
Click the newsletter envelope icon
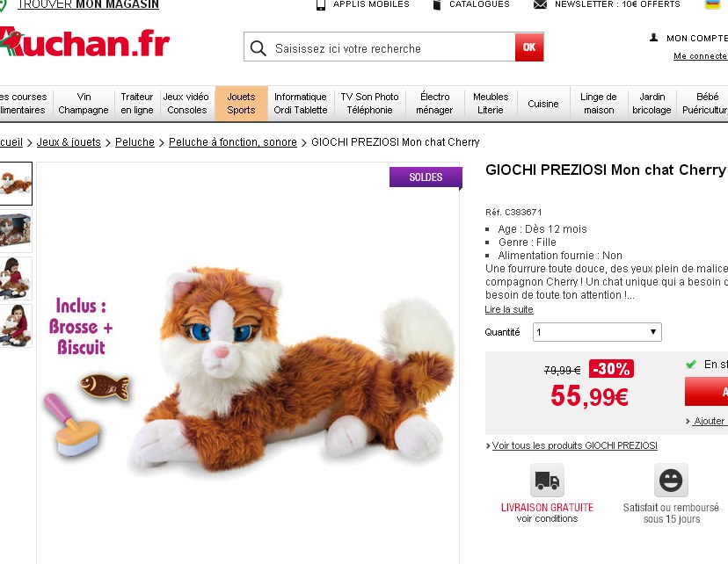click(x=540, y=4)
